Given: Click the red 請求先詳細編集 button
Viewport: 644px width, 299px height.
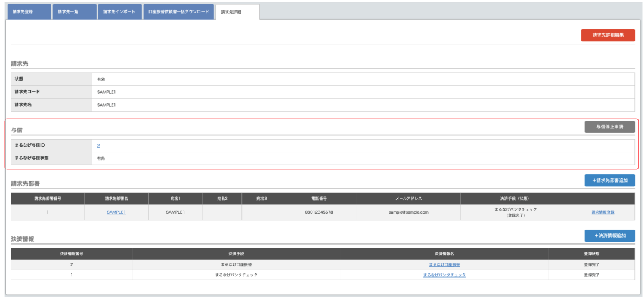Looking at the screenshot, I should tap(608, 35).
